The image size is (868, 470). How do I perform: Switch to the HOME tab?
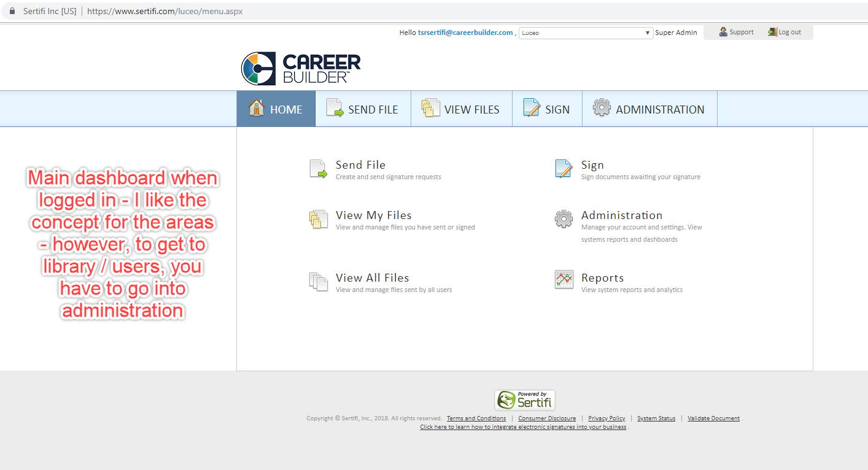tap(276, 109)
